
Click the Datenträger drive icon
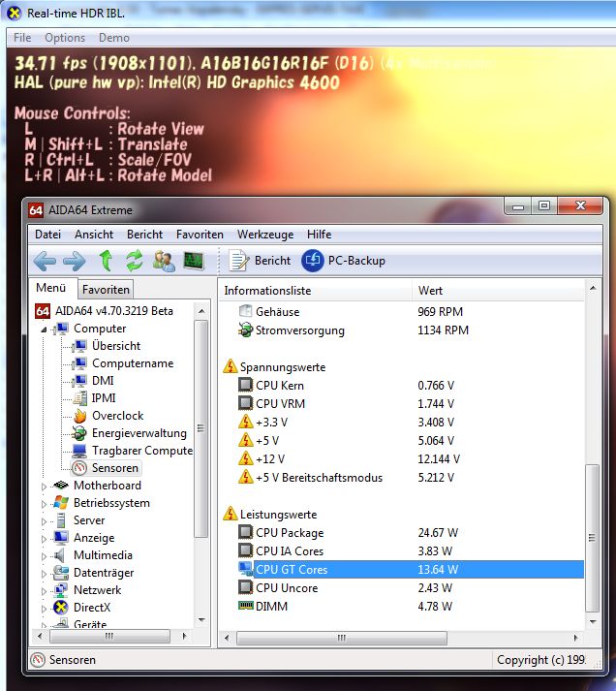point(61,573)
